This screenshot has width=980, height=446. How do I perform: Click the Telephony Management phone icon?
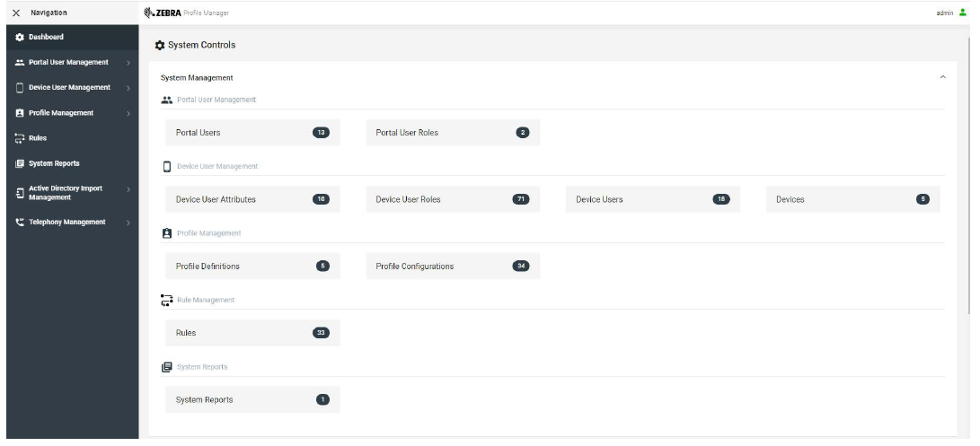20,223
